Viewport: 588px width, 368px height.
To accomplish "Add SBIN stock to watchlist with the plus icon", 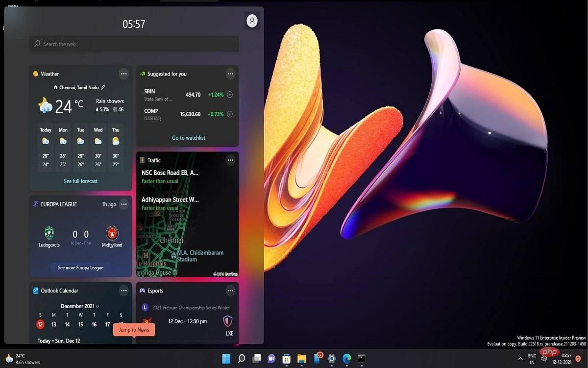I will (x=230, y=94).
